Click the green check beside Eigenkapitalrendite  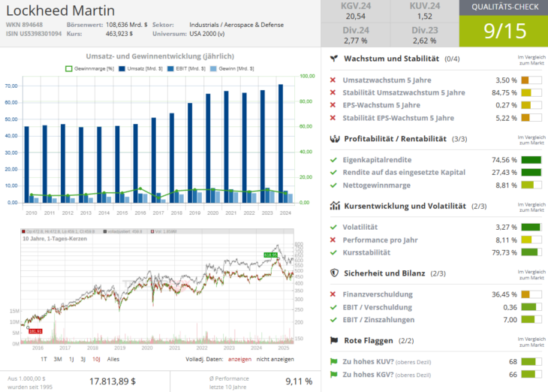333,160
